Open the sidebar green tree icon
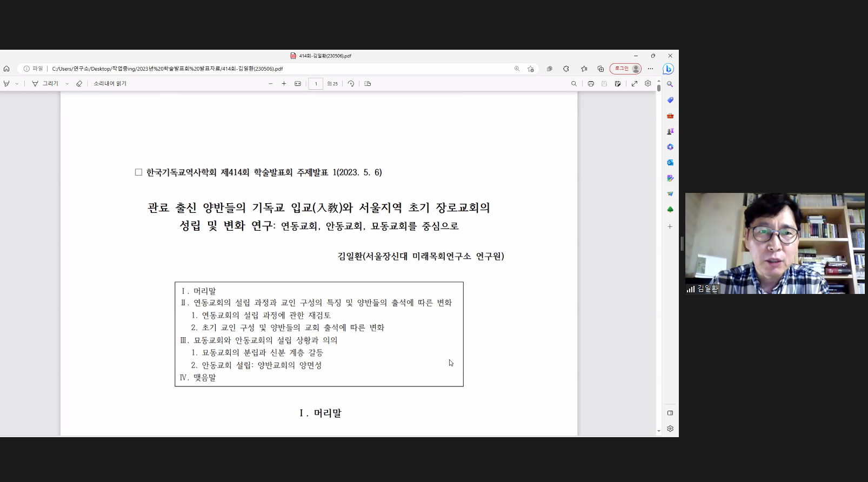 [x=670, y=209]
